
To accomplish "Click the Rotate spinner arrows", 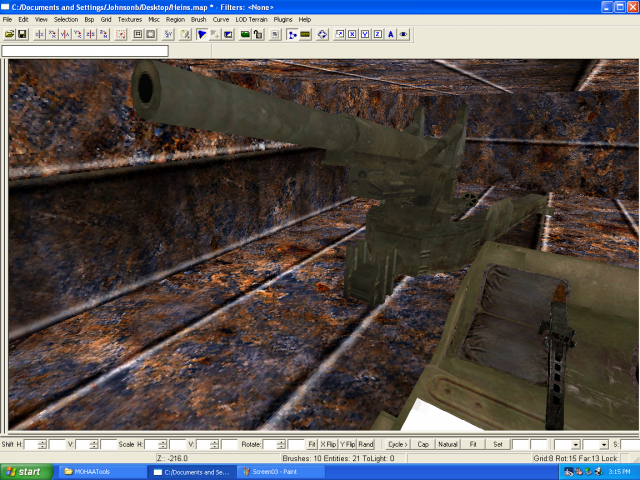I will click(x=281, y=444).
